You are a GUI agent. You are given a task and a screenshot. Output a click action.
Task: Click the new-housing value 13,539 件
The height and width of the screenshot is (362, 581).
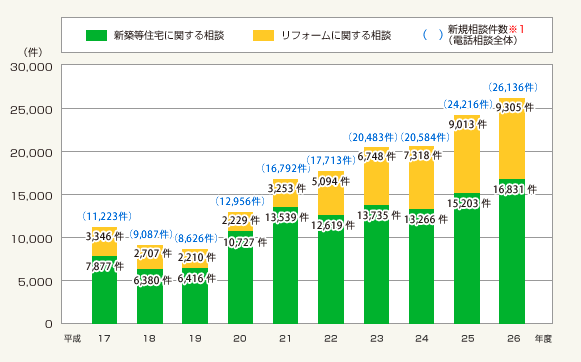(x=287, y=217)
